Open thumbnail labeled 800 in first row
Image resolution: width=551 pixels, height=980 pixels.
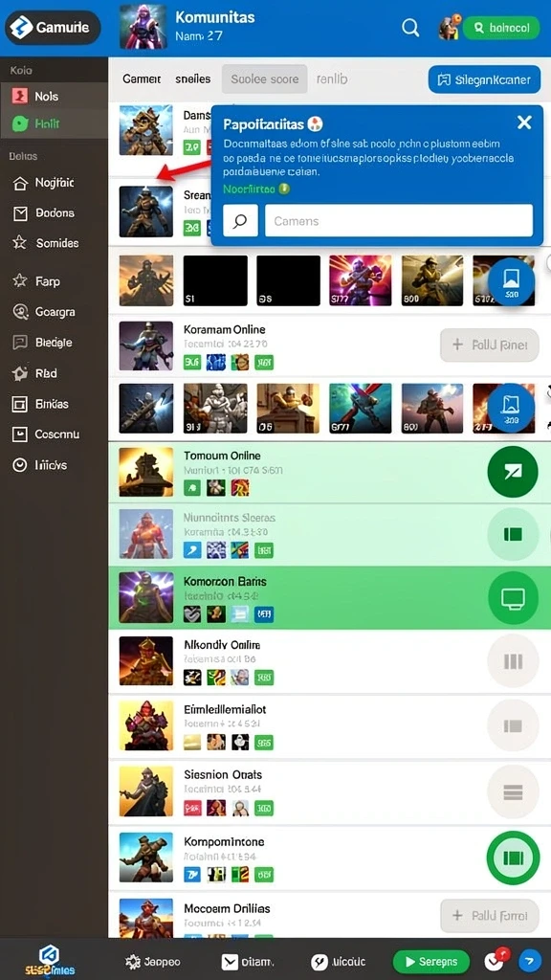(432, 280)
